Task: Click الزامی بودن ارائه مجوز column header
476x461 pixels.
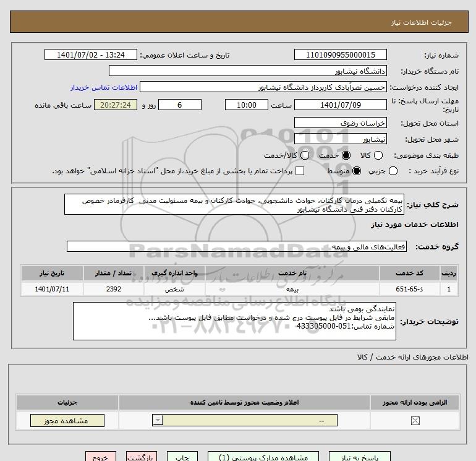Action: 415,402
